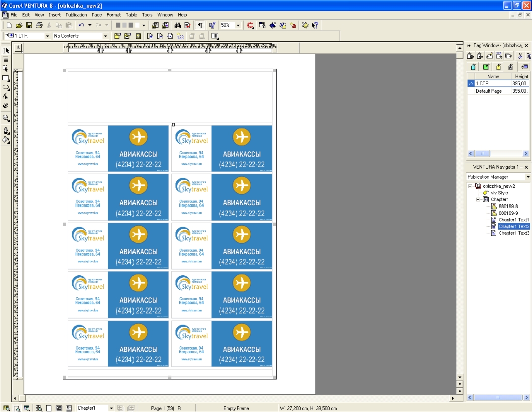The image size is (532, 412).
Task: Click the Rename Tag XYZ icon
Action: tap(499, 56)
